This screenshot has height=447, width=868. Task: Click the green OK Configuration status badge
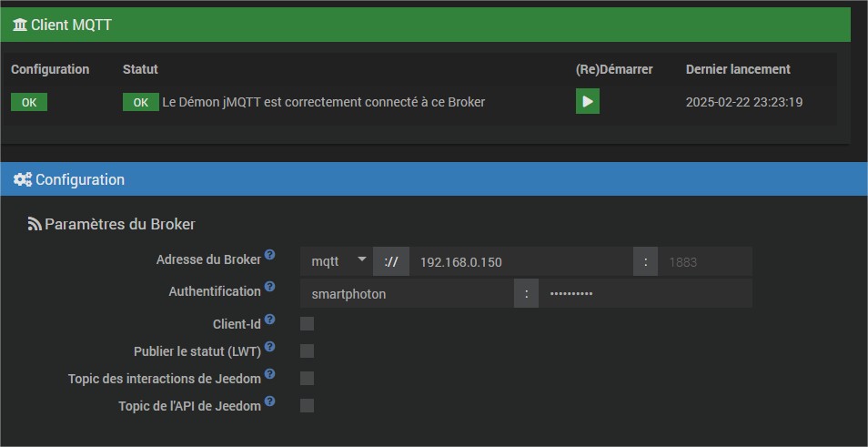29,102
